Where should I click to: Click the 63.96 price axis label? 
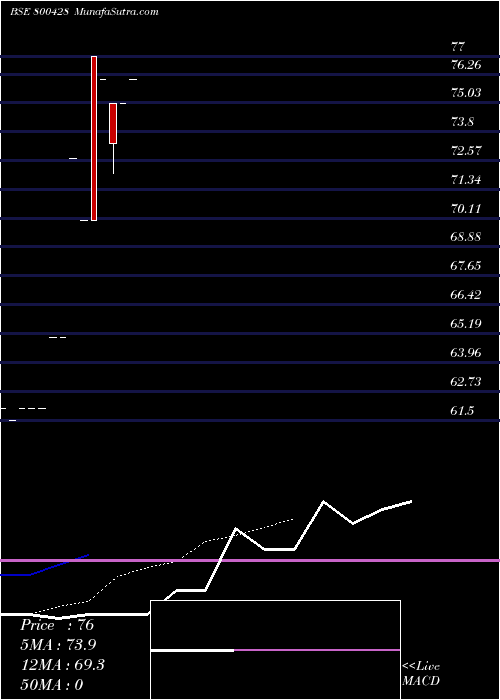pyautogui.click(x=466, y=353)
